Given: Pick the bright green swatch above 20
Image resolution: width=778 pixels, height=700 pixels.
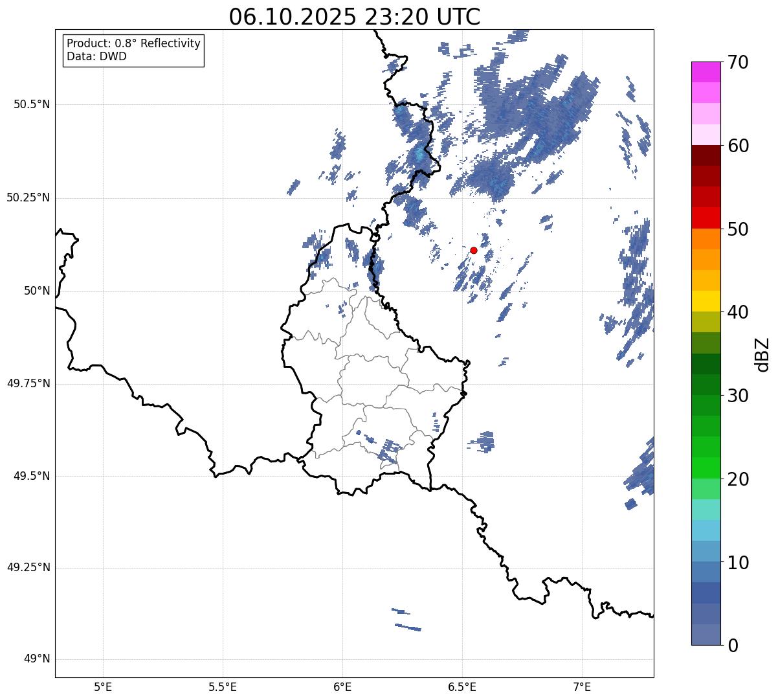Looking at the screenshot, I should (x=706, y=468).
